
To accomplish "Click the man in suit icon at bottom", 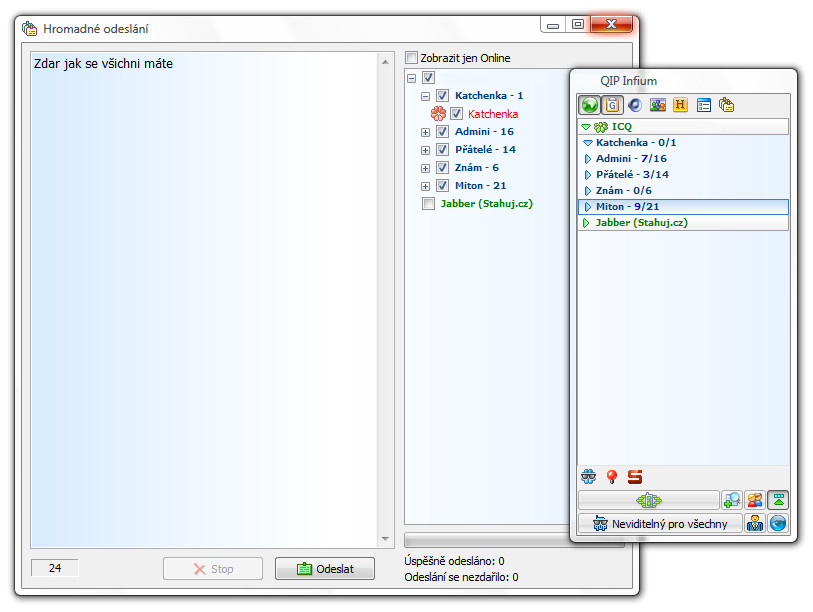I will (x=755, y=523).
